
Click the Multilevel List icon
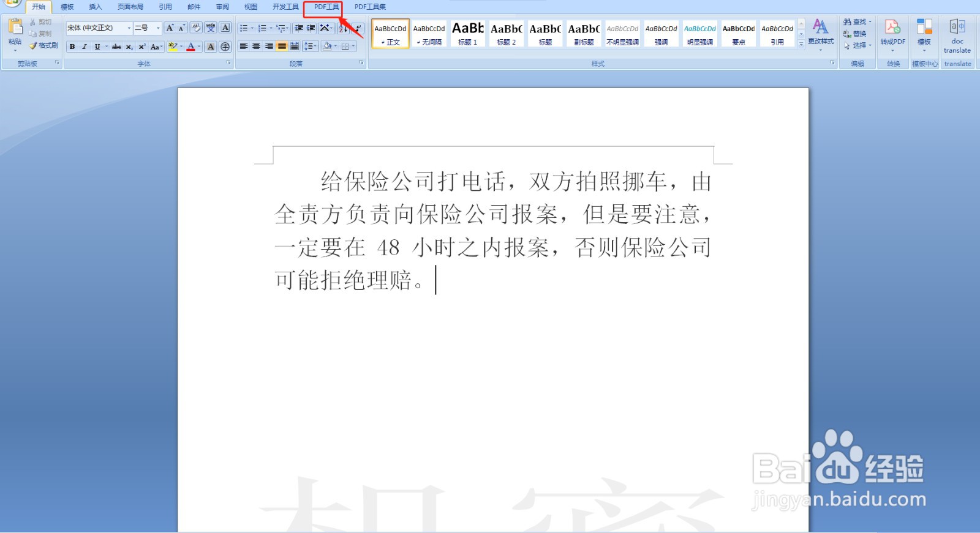(x=281, y=28)
